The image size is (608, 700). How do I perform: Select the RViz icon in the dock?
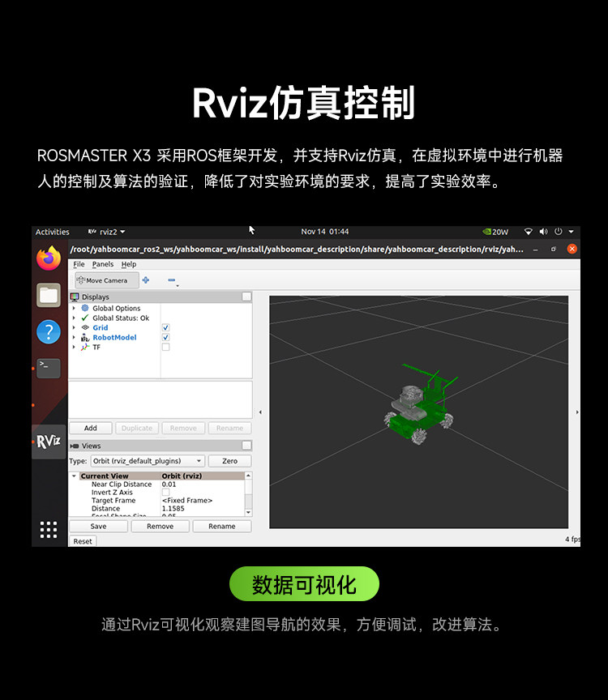[49, 442]
